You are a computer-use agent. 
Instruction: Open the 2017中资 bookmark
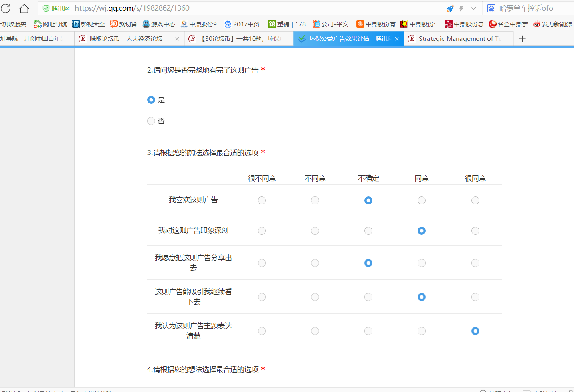242,24
